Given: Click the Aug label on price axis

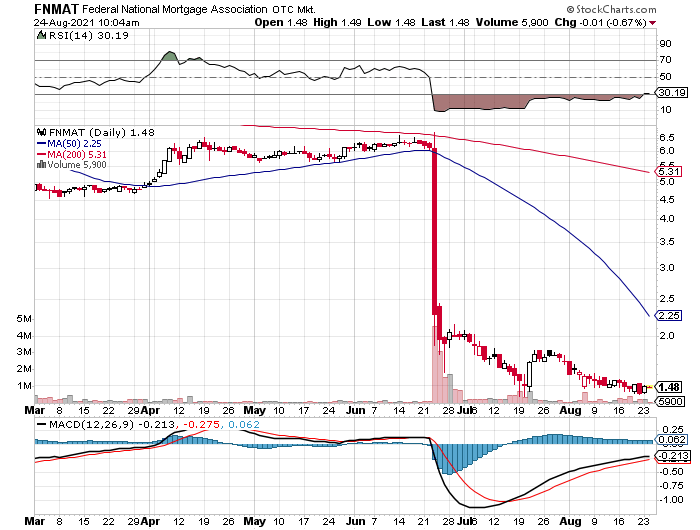Looking at the screenshot, I should coord(571,410).
